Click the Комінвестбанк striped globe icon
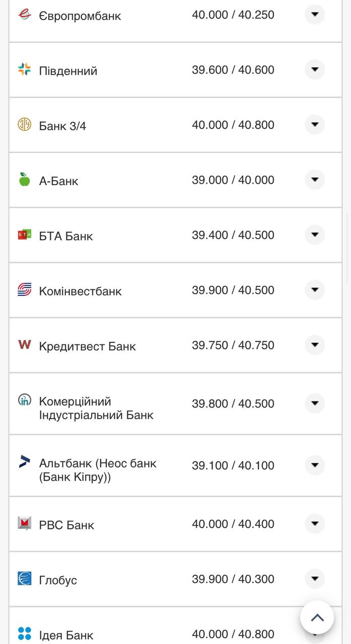 coord(24,290)
